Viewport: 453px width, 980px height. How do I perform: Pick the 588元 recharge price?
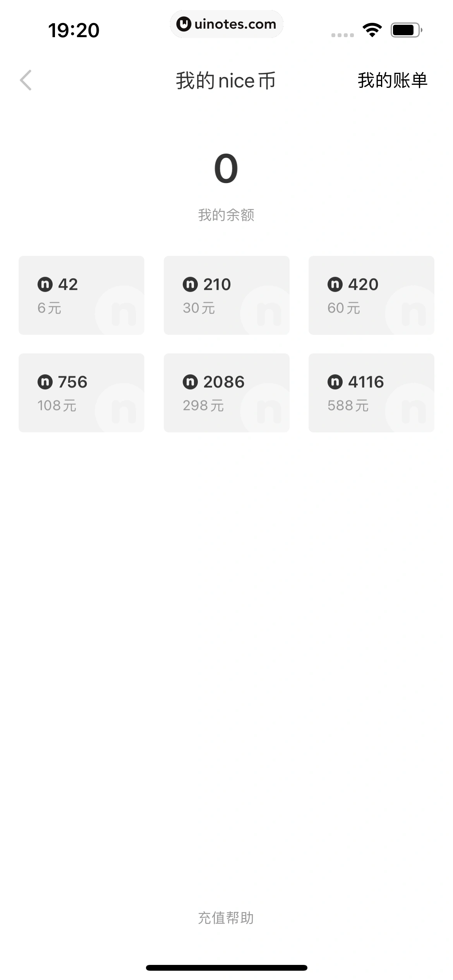pos(348,406)
